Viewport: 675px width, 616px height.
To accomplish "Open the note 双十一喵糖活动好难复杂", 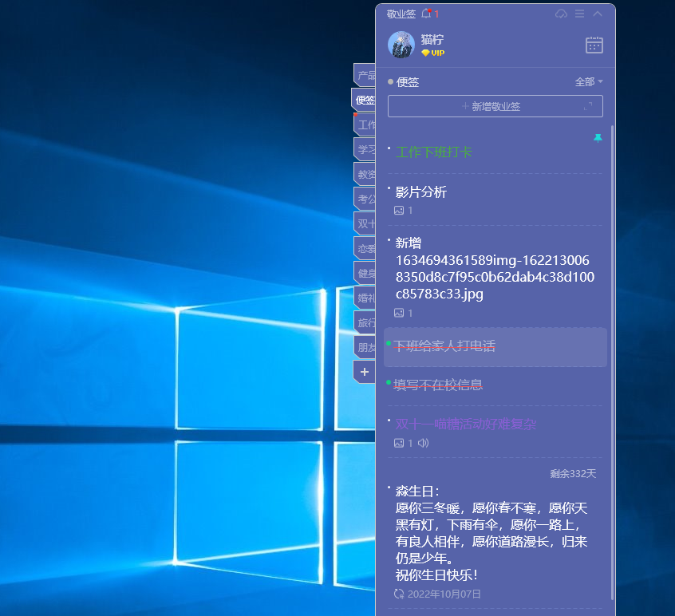I will (466, 424).
